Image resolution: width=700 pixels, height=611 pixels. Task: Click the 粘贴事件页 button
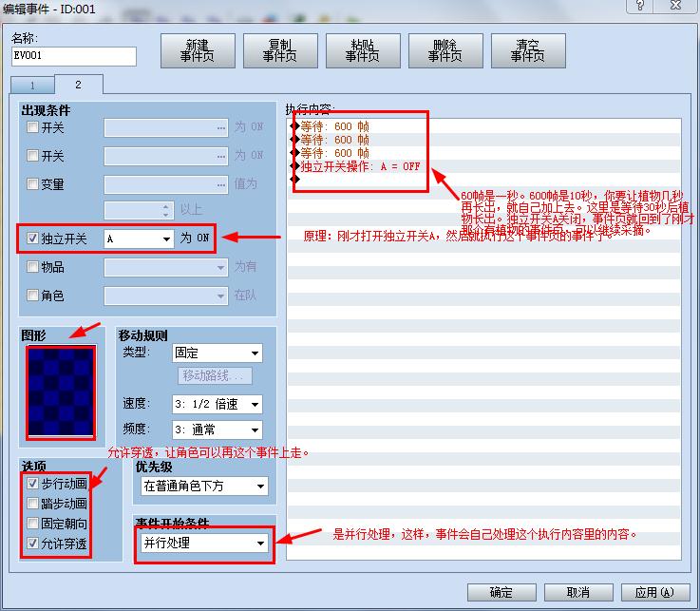click(x=363, y=50)
